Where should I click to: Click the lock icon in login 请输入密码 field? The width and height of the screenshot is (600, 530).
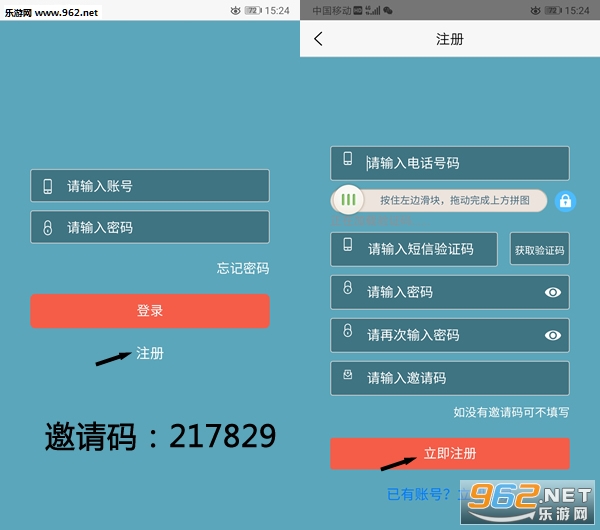[x=47, y=227]
